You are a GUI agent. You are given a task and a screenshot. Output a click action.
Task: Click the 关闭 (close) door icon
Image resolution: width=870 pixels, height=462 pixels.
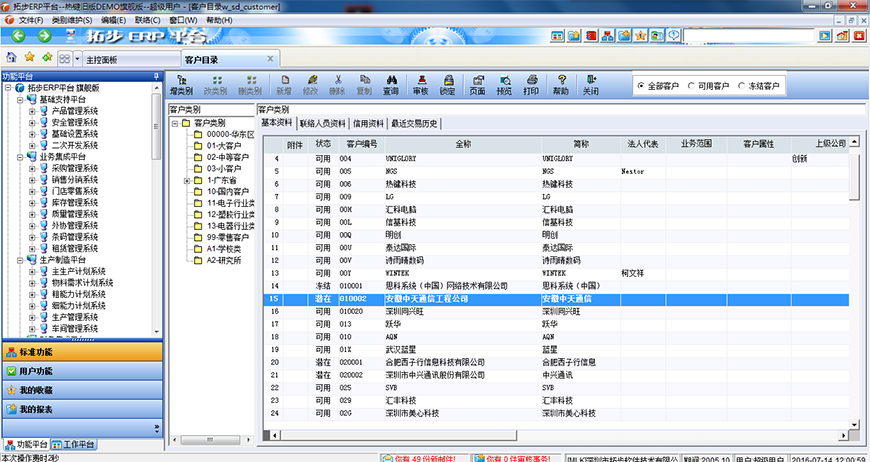591,83
